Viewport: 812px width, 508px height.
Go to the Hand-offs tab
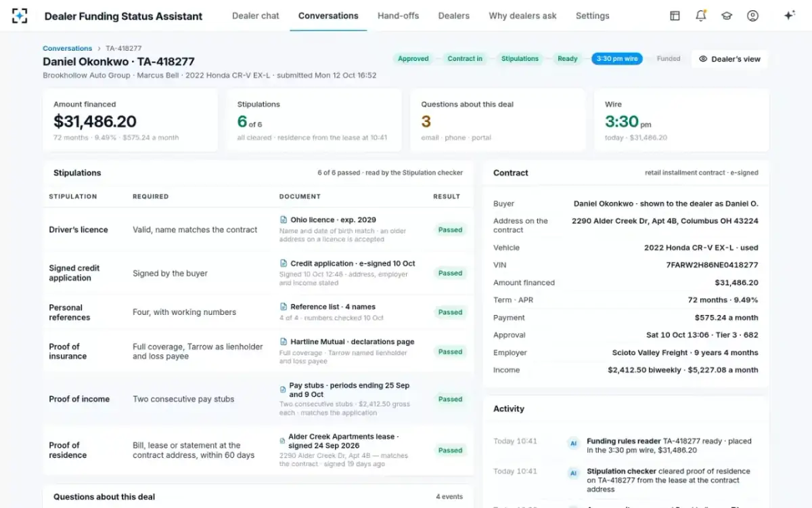click(399, 16)
